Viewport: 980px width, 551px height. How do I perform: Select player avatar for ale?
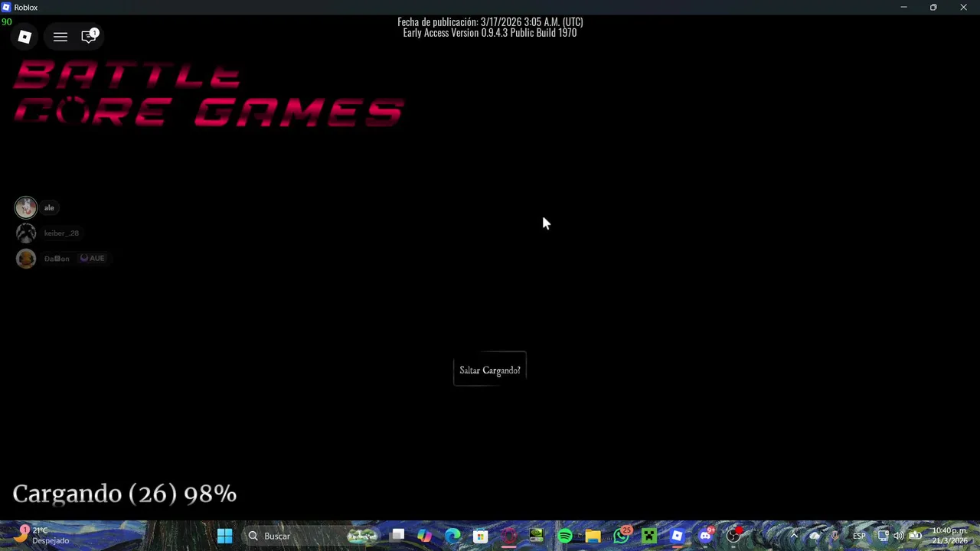click(x=26, y=207)
